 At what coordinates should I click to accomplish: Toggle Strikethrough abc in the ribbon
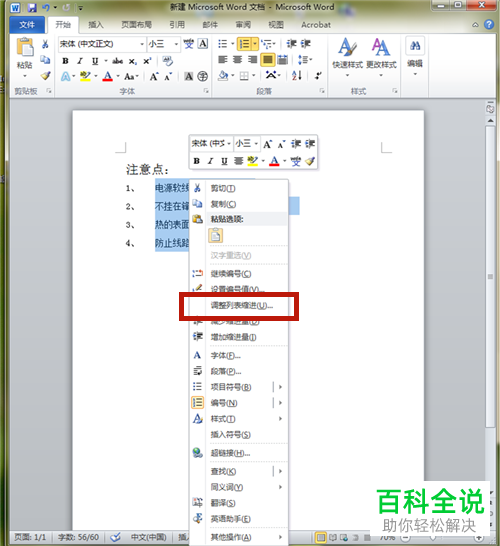(x=117, y=61)
